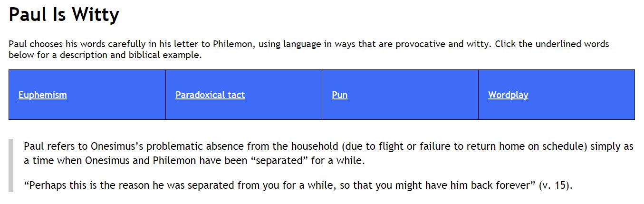Click the blue cell containing Paradoxical tact
The width and height of the screenshot is (644, 204).
click(x=244, y=95)
